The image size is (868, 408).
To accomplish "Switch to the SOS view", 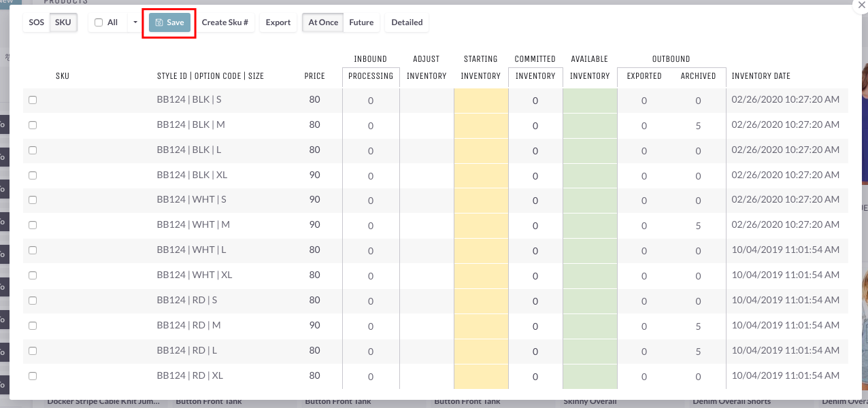I will pyautogui.click(x=36, y=22).
